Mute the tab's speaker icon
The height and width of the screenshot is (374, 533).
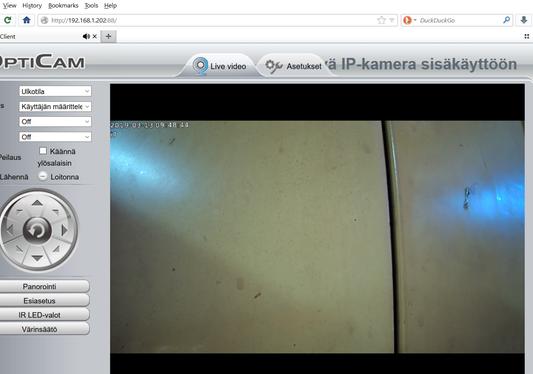click(x=86, y=36)
